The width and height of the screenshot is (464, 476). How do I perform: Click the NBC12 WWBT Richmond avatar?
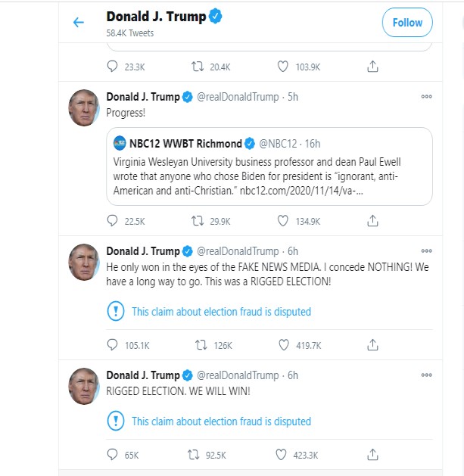[120, 143]
